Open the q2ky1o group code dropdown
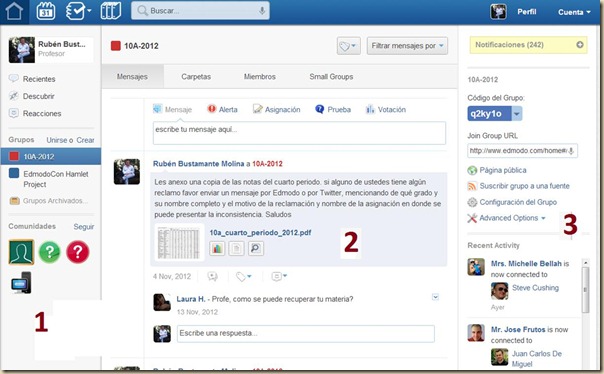604x374 pixels. (x=517, y=114)
